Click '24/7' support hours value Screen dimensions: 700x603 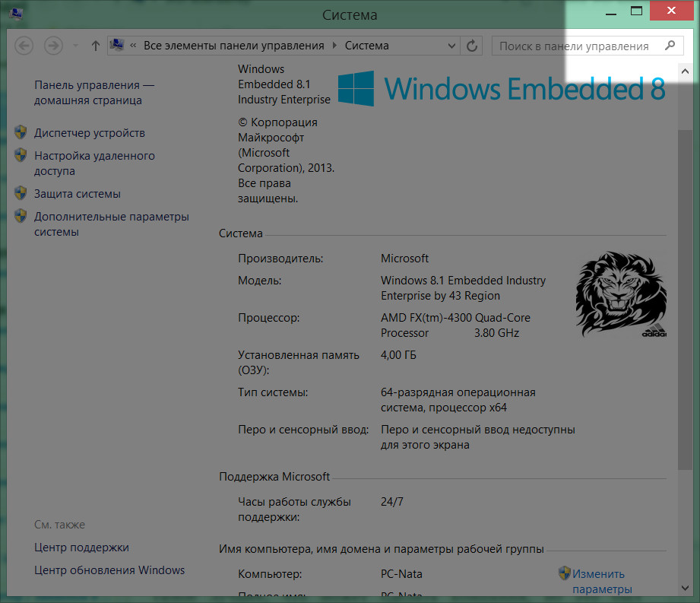coord(392,502)
